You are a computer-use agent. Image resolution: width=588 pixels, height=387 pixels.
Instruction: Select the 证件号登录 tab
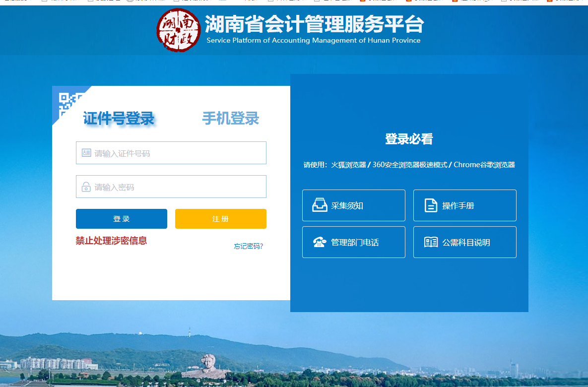[x=119, y=119]
